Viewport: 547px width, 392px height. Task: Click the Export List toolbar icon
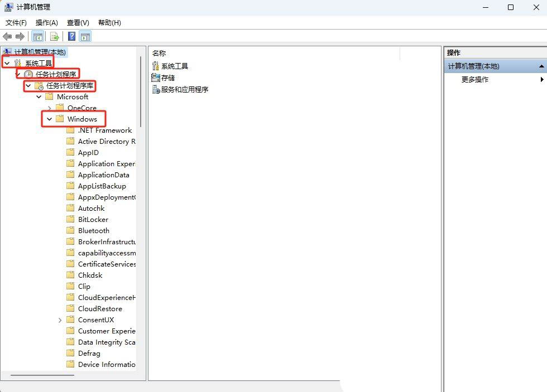pyautogui.click(x=54, y=37)
